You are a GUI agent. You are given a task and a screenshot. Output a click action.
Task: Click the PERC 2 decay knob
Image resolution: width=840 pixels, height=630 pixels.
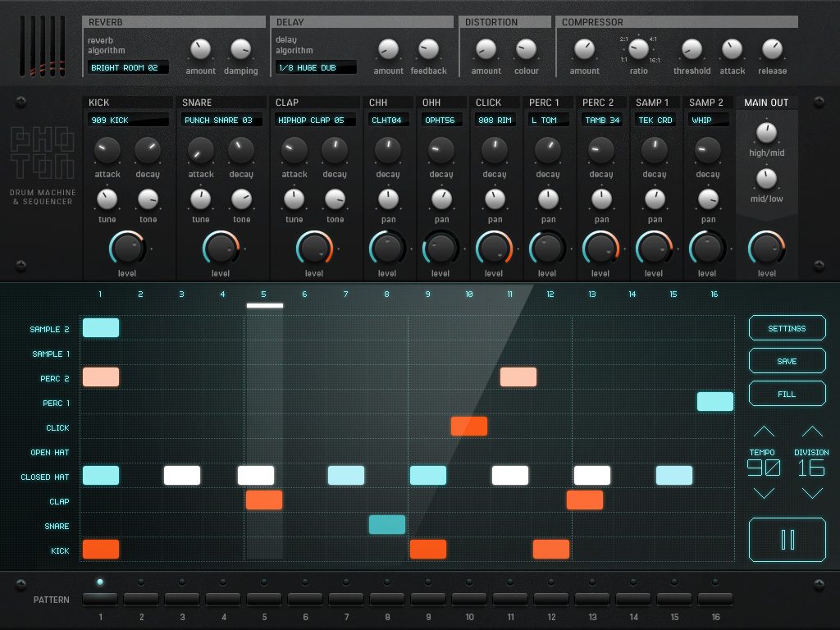(601, 151)
